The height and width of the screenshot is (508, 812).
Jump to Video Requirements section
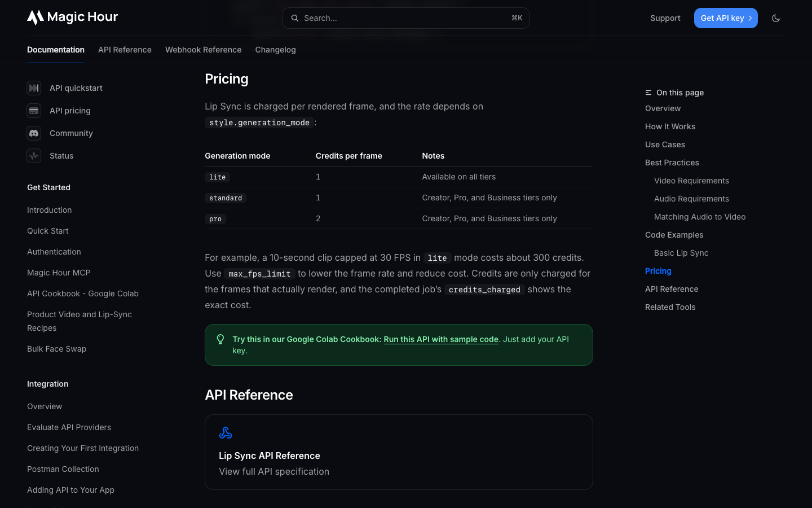[x=692, y=181]
